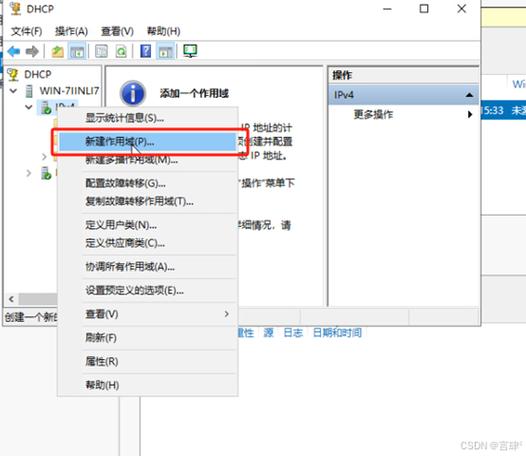Open the blue Help question-mark icon

click(145, 51)
